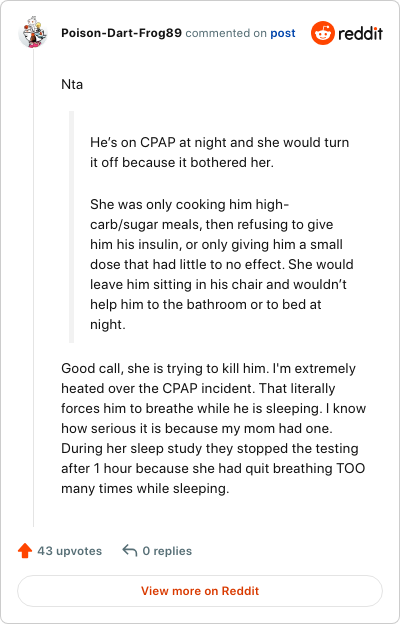The height and width of the screenshot is (624, 400).
Task: Click the "reddit" wordmark text
Action: [x=360, y=33]
